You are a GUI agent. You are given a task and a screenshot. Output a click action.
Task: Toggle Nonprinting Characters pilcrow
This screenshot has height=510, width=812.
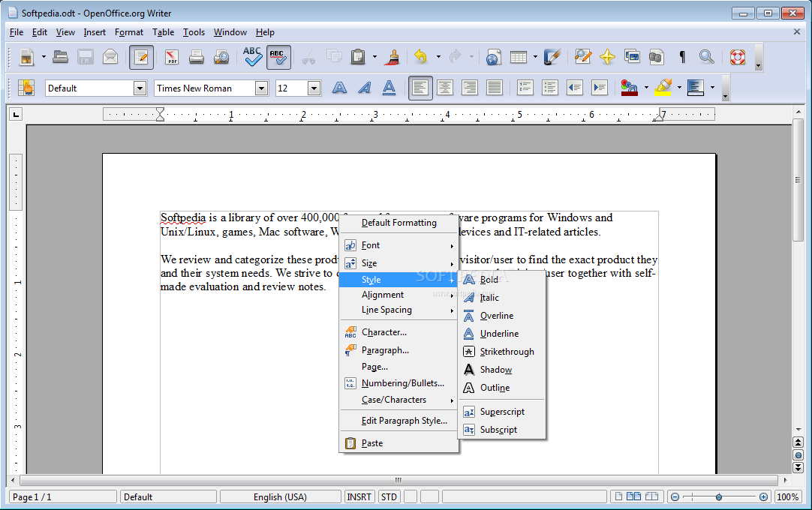pos(682,57)
